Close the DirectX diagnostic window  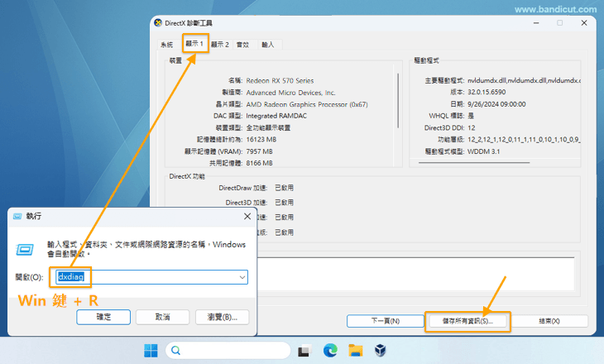click(x=584, y=22)
